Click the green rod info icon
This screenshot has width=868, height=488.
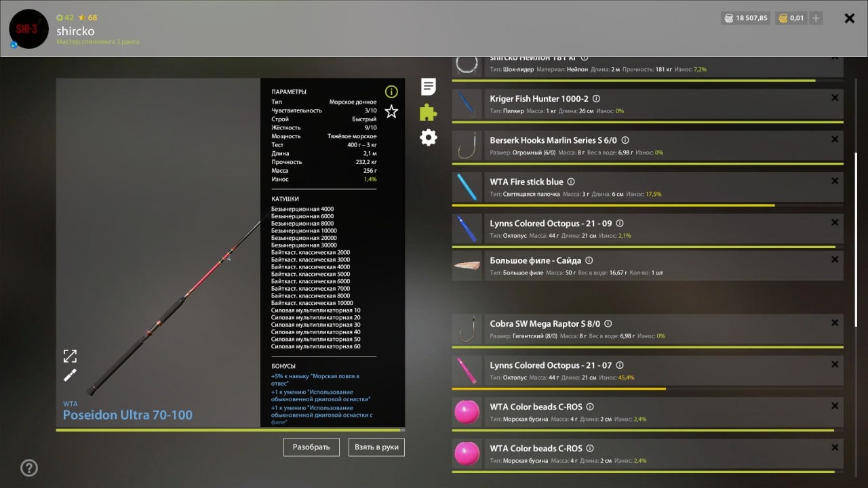point(391,91)
